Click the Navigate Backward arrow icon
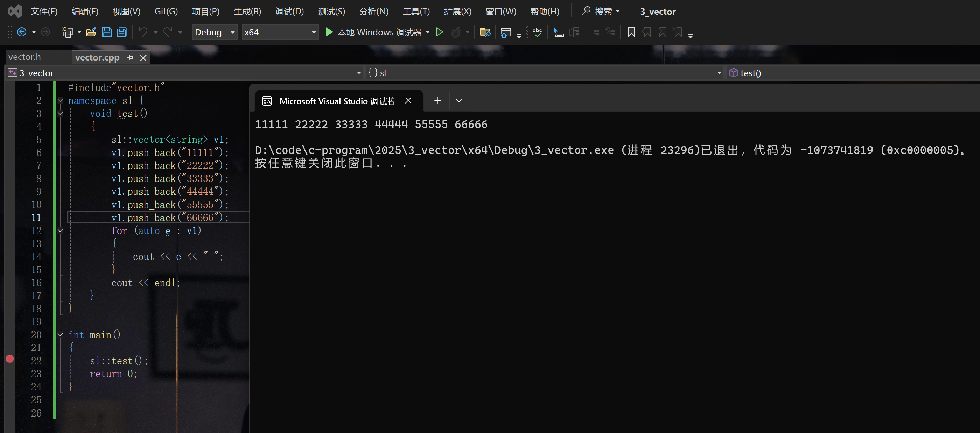 22,32
